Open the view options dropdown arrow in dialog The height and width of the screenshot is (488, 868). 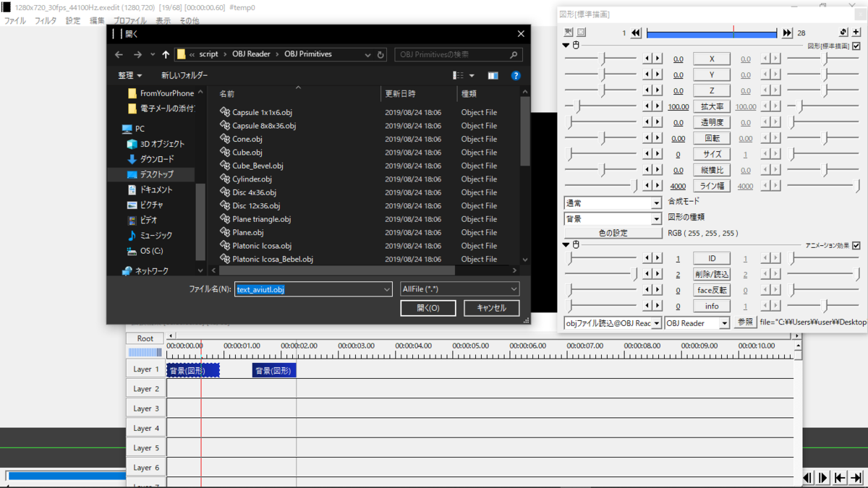pos(472,75)
